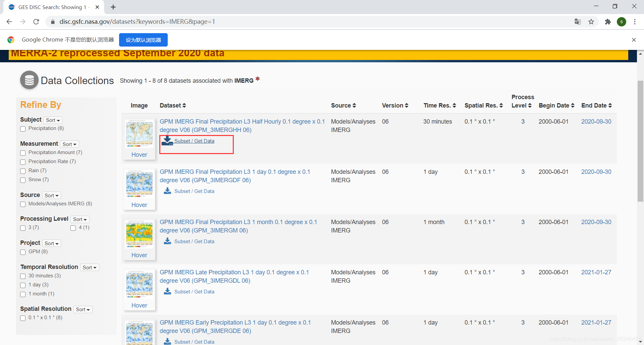Check the GPM (8) project filter
This screenshot has height=345, width=644.
point(23,252)
